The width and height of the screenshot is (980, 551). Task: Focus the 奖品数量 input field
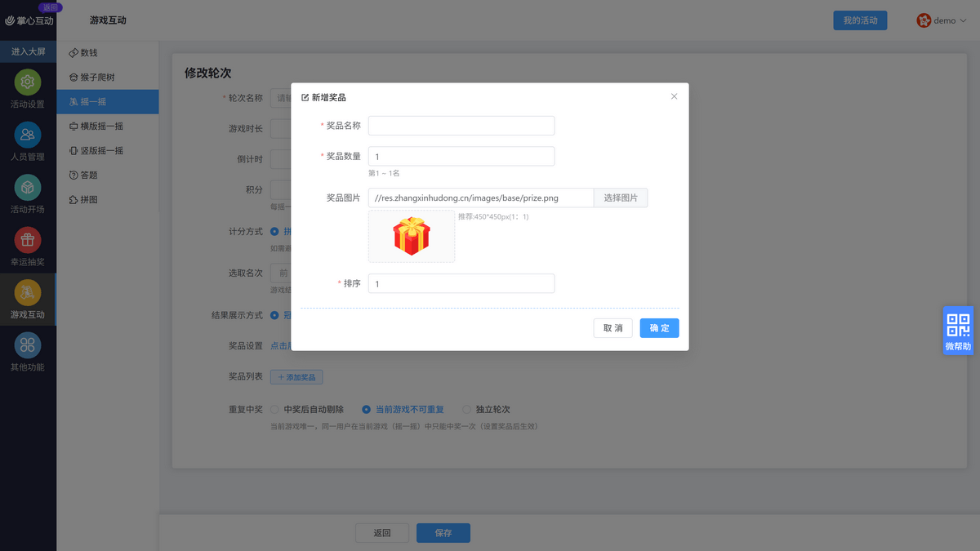pos(461,156)
